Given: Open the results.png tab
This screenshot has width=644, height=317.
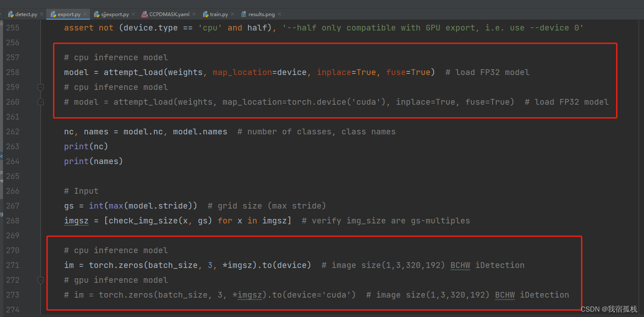Looking at the screenshot, I should [x=261, y=14].
